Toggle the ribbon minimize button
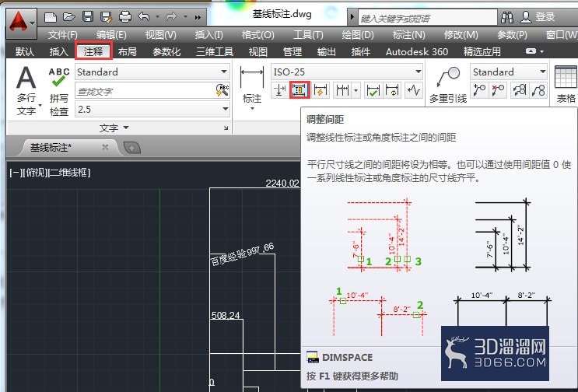This screenshot has width=578, height=392. [x=531, y=51]
